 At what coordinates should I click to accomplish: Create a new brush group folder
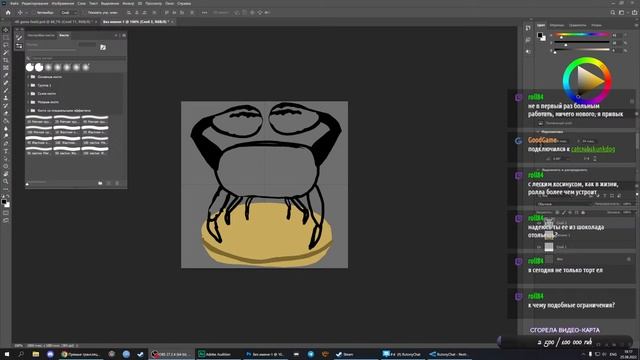pyautogui.click(x=100, y=183)
